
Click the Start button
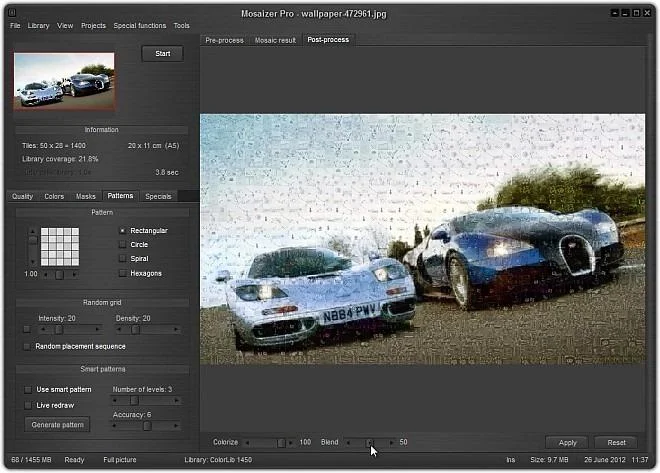[x=163, y=54]
